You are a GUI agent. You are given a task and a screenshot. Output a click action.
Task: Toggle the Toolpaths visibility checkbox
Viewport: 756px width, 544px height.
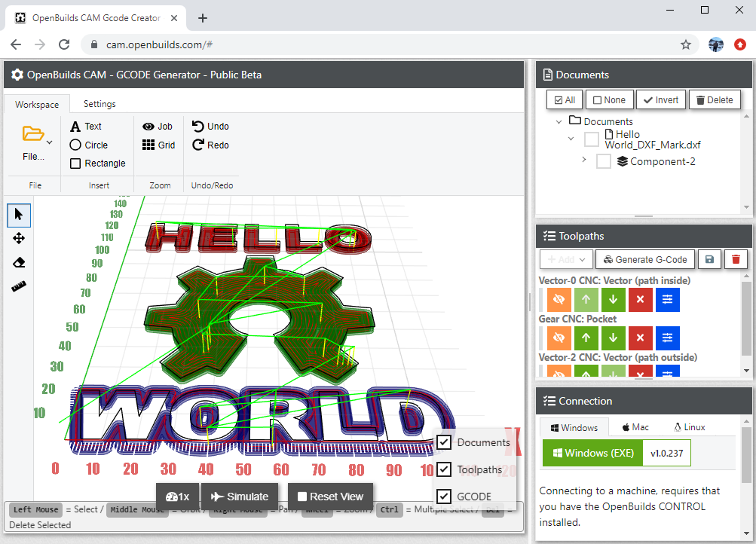tap(444, 469)
